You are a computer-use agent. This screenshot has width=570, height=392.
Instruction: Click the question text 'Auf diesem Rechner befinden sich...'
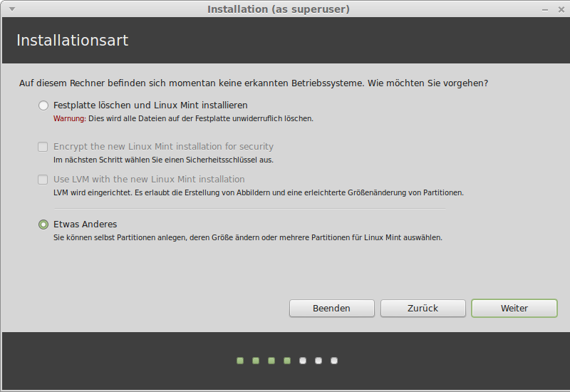254,83
